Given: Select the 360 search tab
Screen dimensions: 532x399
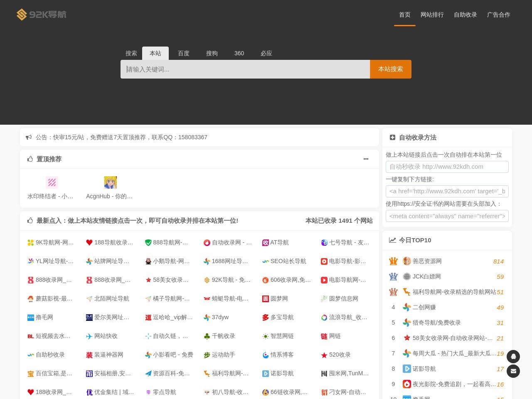Looking at the screenshot, I should tap(239, 53).
